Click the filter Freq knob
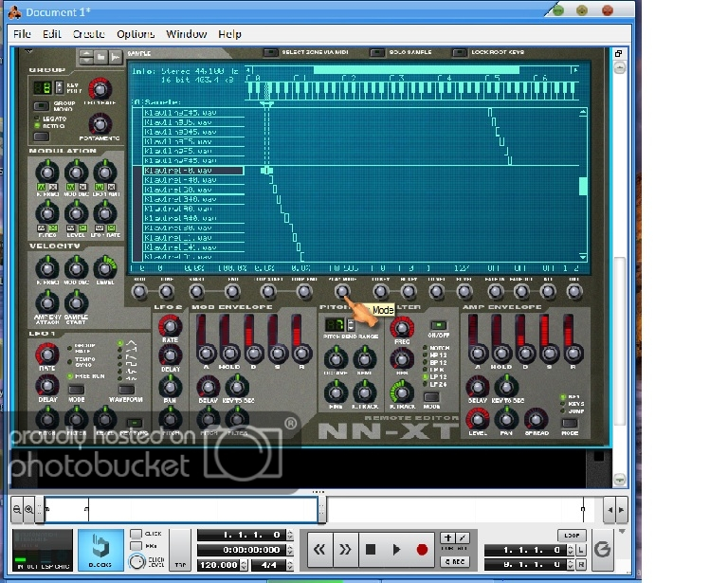Image resolution: width=728 pixels, height=583 pixels. [x=402, y=328]
